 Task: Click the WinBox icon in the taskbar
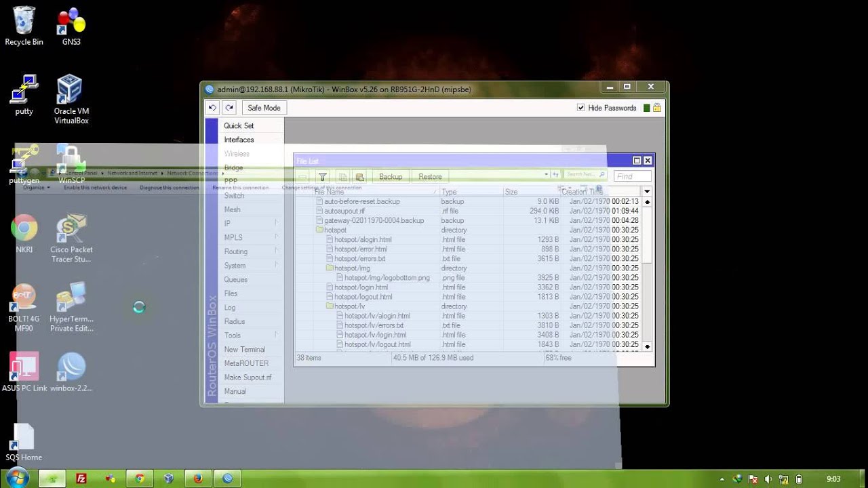point(228,479)
